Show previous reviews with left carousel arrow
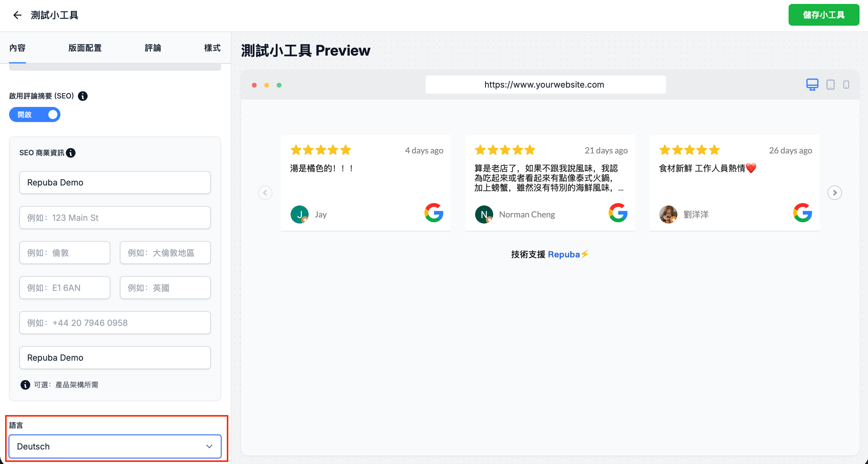868x464 pixels. click(265, 193)
